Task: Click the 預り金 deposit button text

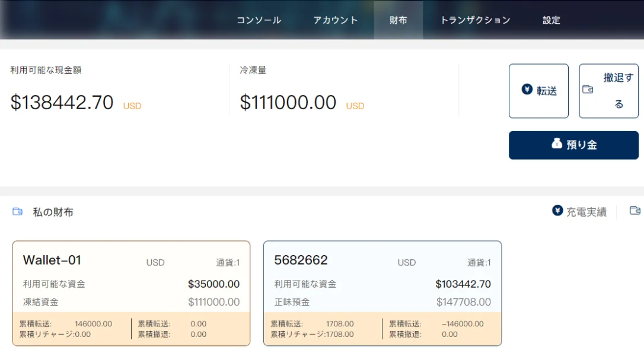Action: 581,145
